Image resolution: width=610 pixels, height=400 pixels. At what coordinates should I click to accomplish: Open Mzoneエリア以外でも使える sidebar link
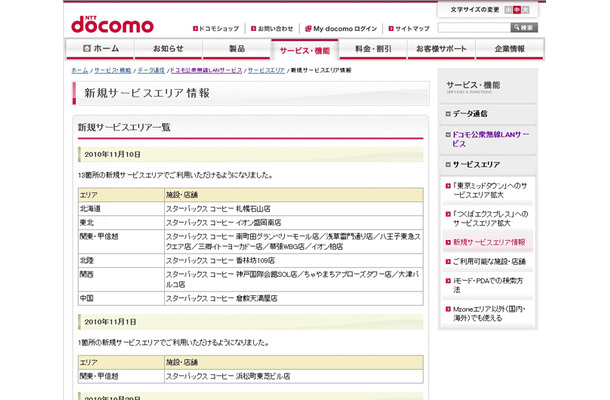pos(489,314)
